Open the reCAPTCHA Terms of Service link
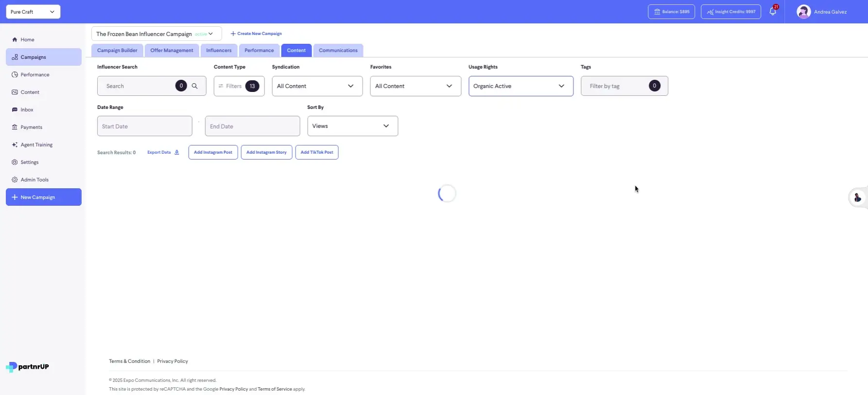The height and width of the screenshot is (395, 868). (x=275, y=389)
